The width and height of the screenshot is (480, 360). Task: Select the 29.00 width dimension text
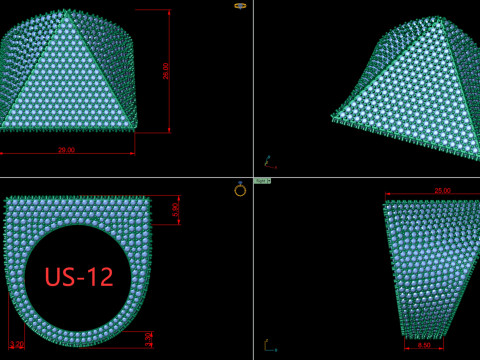(x=66, y=150)
